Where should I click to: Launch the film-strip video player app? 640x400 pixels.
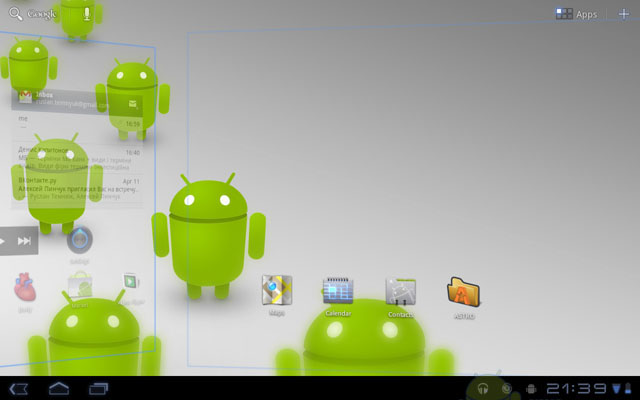click(x=131, y=282)
